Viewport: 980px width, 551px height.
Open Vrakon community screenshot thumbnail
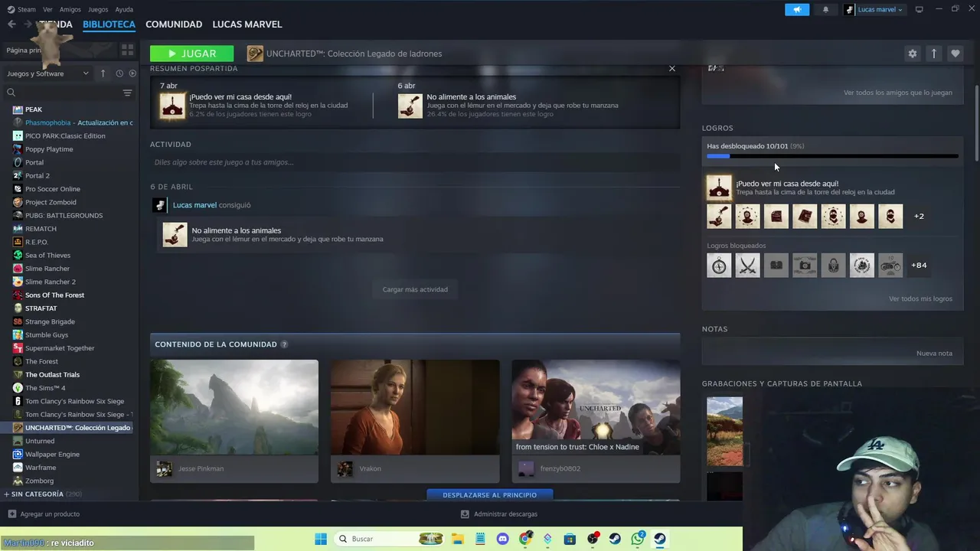(x=415, y=407)
